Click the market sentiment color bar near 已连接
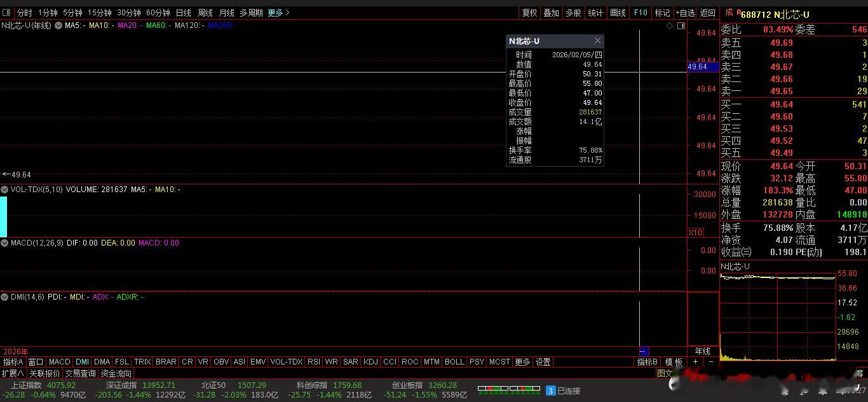 (x=508, y=390)
